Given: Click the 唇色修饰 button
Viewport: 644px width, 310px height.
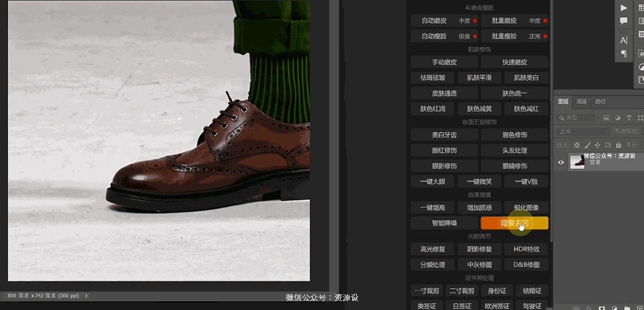Looking at the screenshot, I should coord(514,135).
